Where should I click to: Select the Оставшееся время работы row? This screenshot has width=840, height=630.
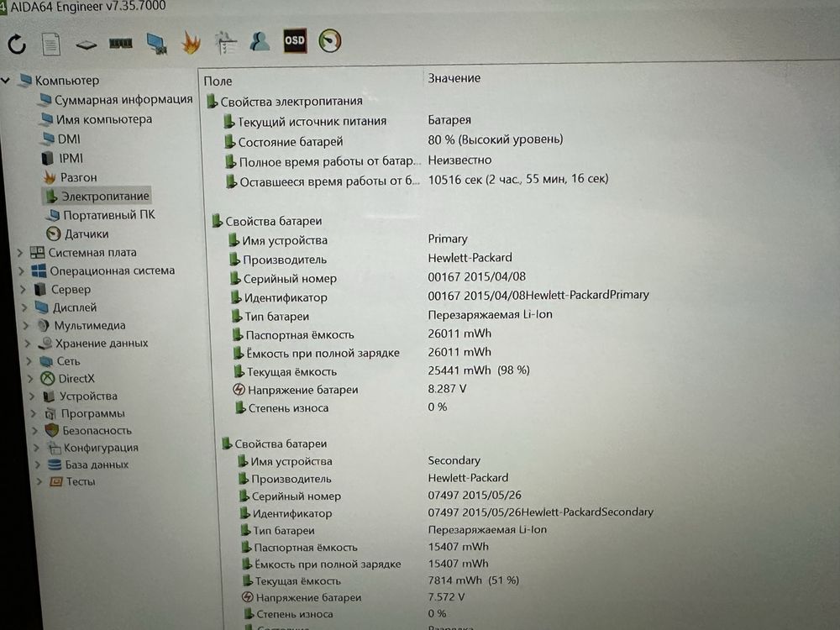[x=417, y=181]
